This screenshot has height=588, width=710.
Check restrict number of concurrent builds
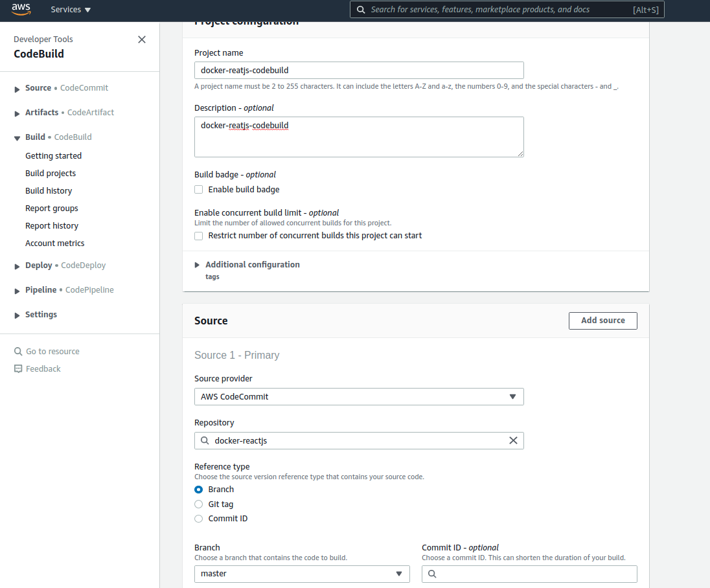[198, 236]
